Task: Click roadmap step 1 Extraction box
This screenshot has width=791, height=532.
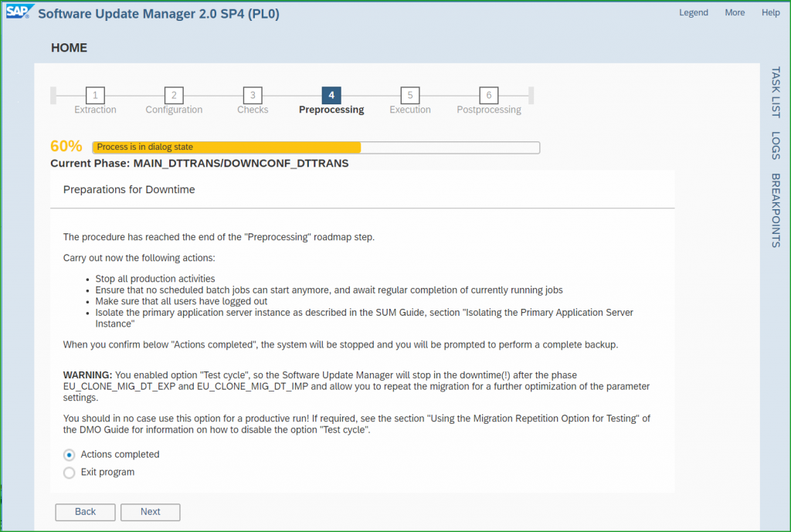Action: 95,95
